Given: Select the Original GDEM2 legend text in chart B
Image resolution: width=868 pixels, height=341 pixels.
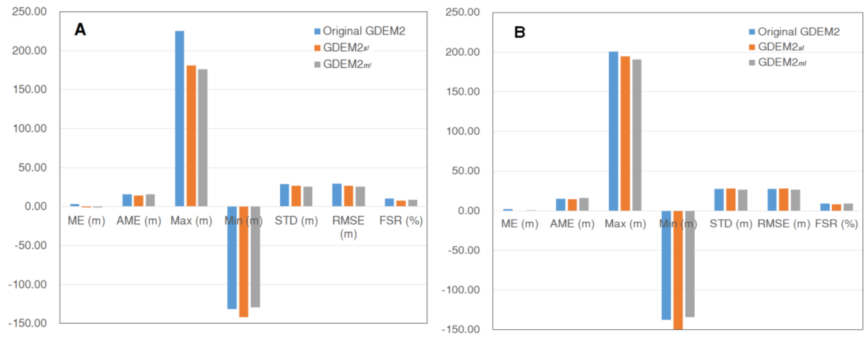Looking at the screenshot, I should pyautogui.click(x=799, y=32).
